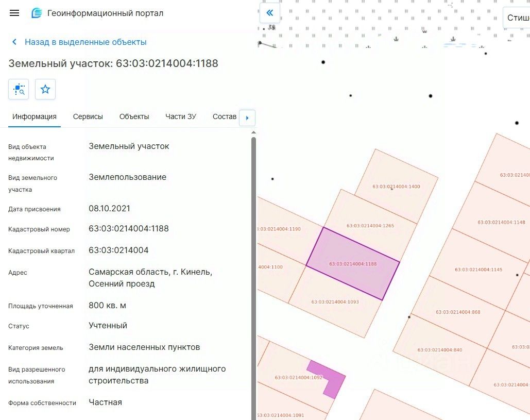Open the Геоинформационный портал title
The image size is (530, 420).
pos(105,13)
